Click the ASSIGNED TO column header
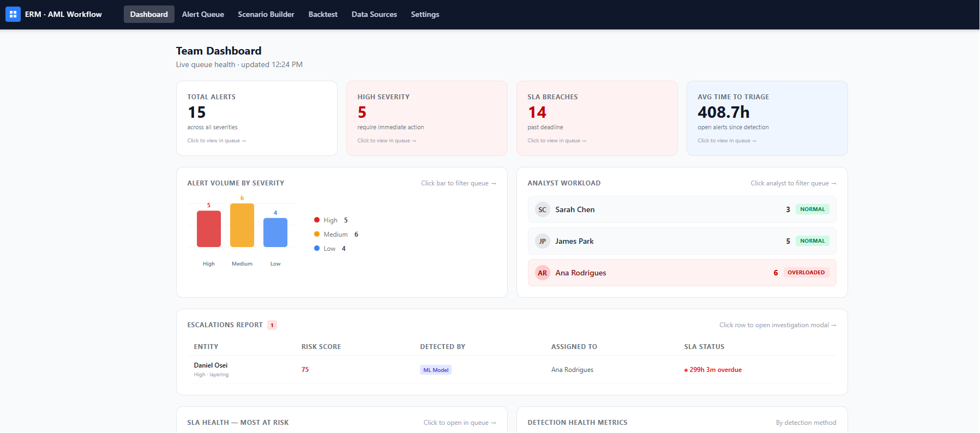Viewport: 980px width, 433px height. click(574, 347)
